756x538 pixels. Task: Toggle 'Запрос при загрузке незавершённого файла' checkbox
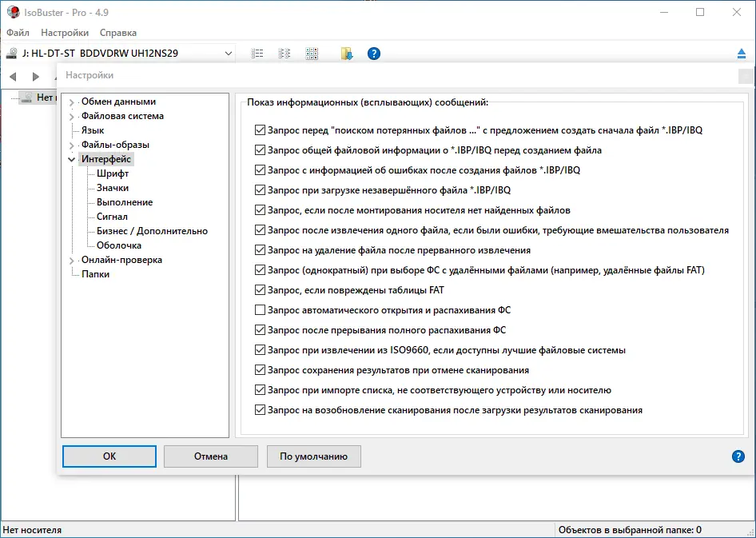click(x=260, y=190)
